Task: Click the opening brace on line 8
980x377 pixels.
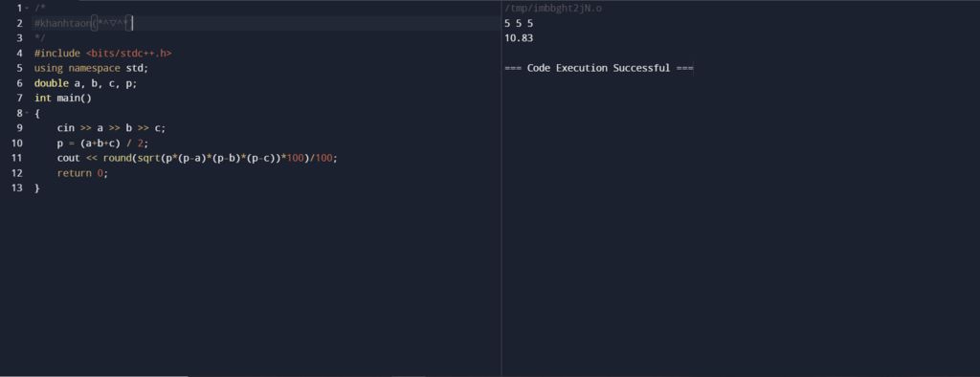Action: [x=37, y=113]
